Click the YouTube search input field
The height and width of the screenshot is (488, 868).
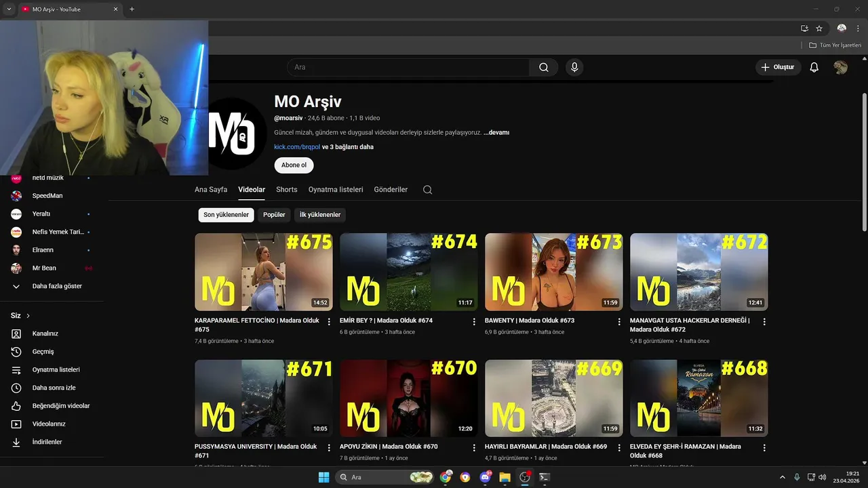click(x=409, y=67)
